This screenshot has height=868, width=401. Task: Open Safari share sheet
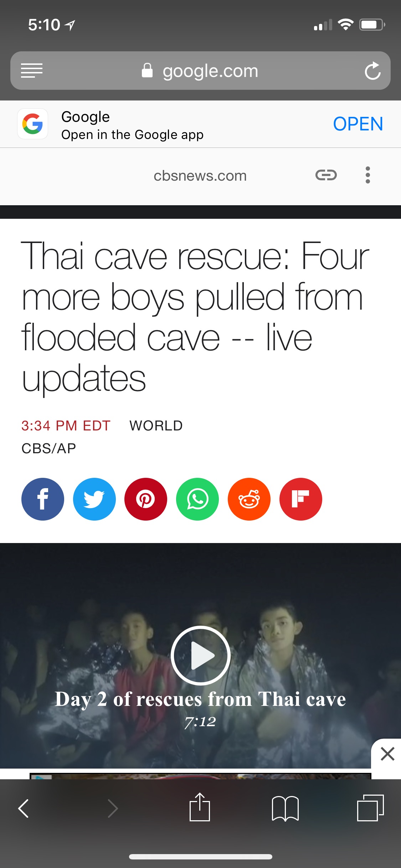[200, 807]
